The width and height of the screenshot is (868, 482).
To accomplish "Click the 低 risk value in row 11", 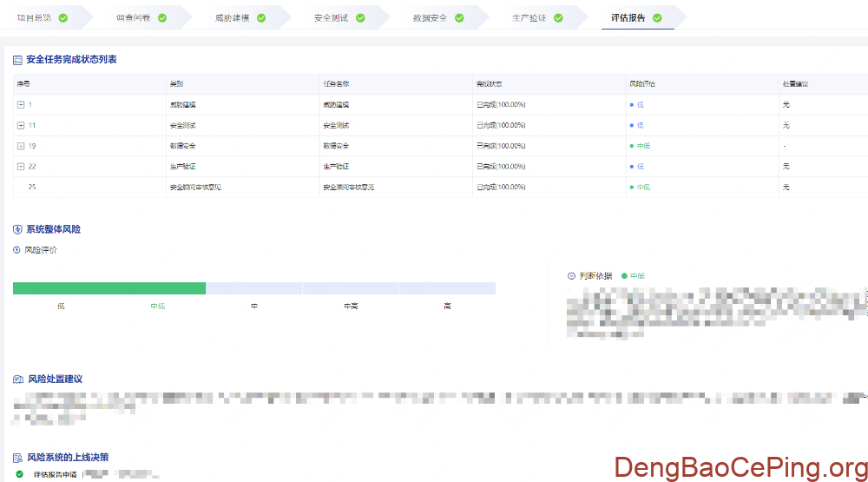I will pyautogui.click(x=641, y=125).
